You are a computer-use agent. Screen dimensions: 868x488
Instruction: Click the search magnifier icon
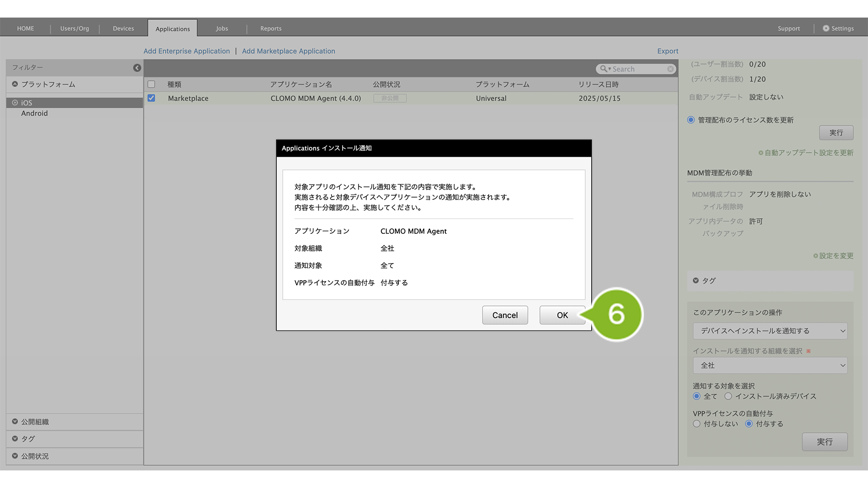(604, 69)
